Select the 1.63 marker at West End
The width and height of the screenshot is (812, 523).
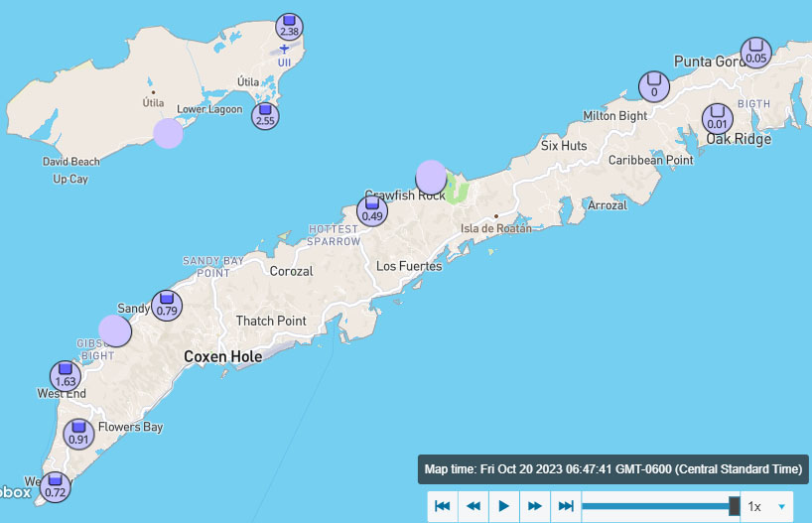[66, 376]
